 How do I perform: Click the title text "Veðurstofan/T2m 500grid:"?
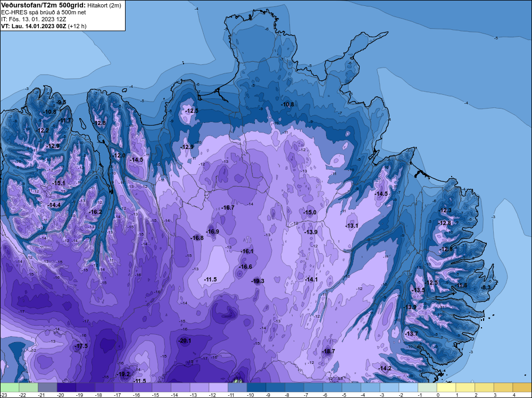(44, 5)
